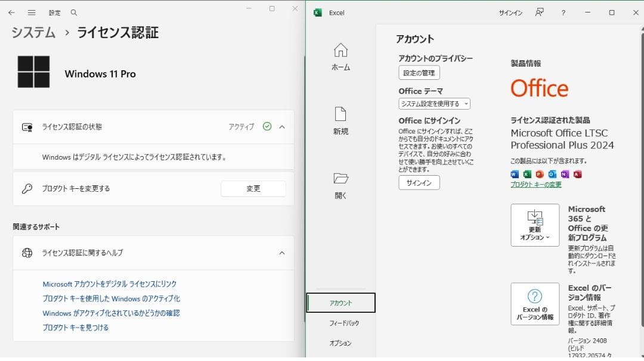Collapse the ライセンス認証の状態 section

tap(282, 127)
